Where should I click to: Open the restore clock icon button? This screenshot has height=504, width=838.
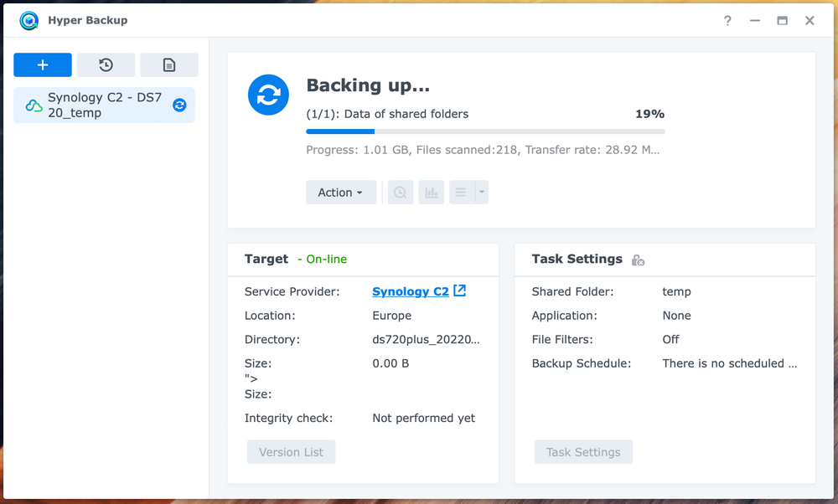(106, 64)
